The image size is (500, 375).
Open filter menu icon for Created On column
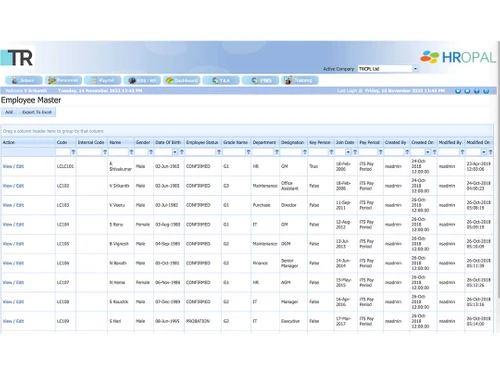point(434,152)
